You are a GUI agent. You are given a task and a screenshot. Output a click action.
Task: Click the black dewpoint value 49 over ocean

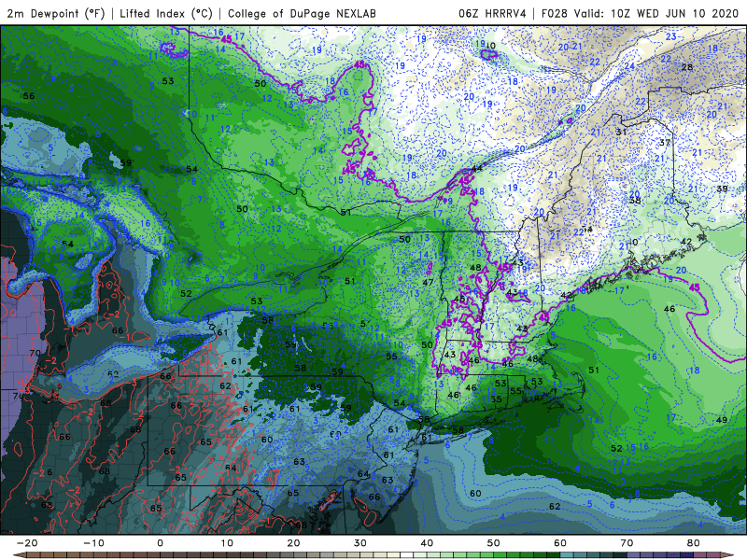pos(722,420)
